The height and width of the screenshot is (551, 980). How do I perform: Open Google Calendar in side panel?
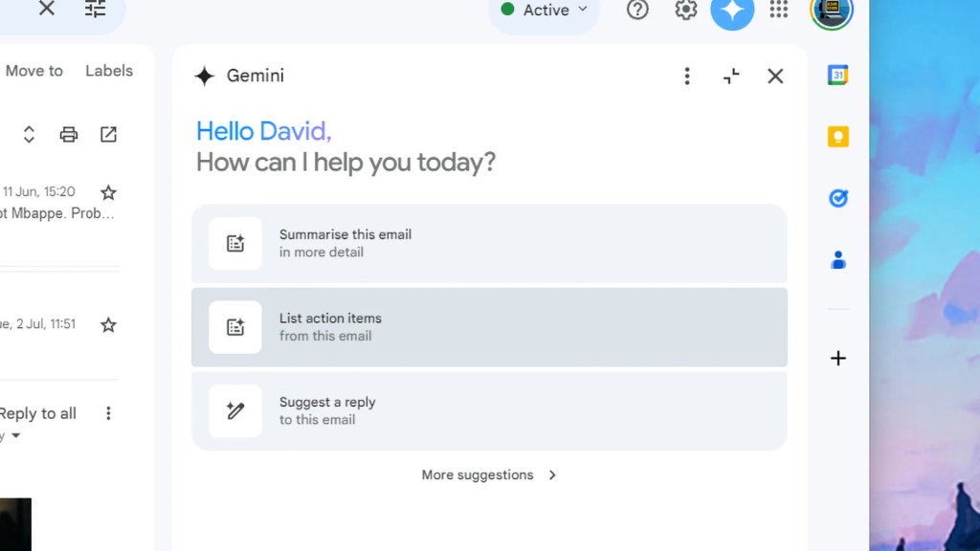[838, 76]
